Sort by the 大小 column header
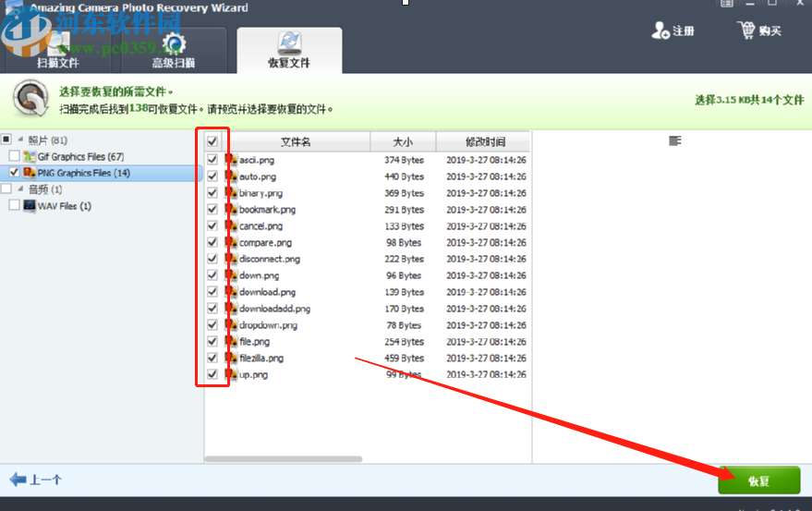Image resolution: width=812 pixels, height=511 pixels. coord(403,141)
